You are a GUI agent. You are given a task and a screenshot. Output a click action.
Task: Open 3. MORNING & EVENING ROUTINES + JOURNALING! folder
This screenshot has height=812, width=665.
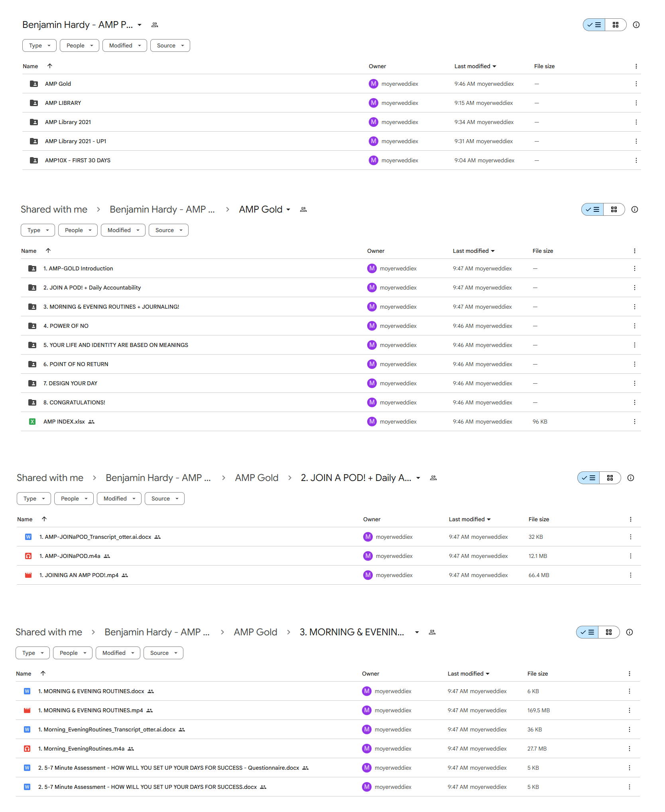111,307
